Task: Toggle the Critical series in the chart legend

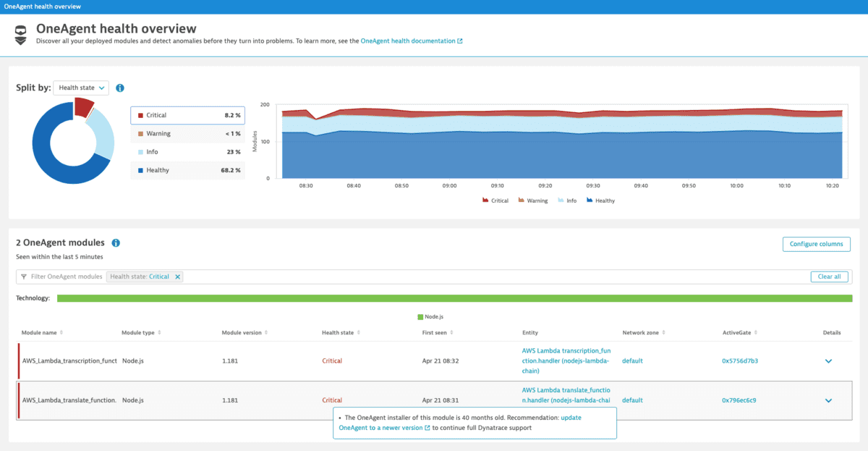Action: [495, 201]
